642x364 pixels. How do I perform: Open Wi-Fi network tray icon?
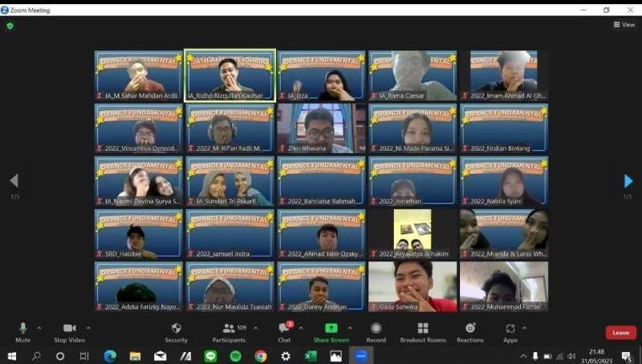560,356
